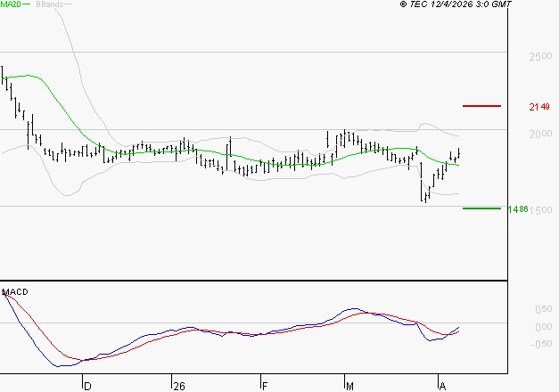
Task: Click the 050 MACD axis label
Action: click(544, 309)
